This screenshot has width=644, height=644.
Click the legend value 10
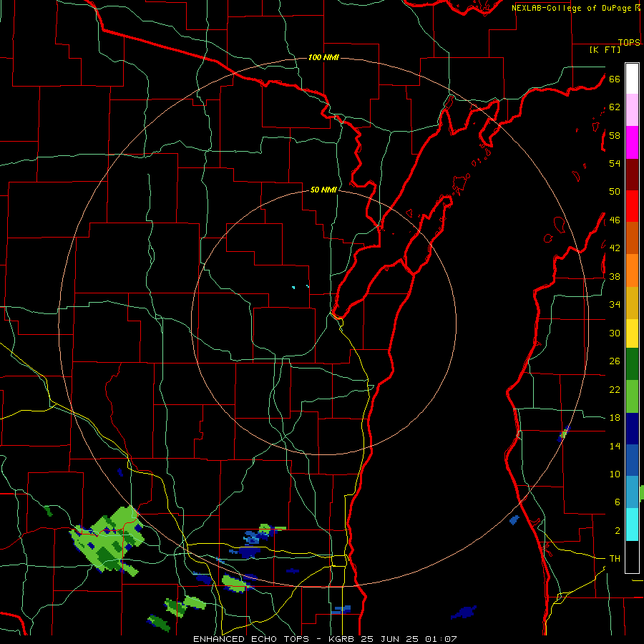pyautogui.click(x=615, y=474)
